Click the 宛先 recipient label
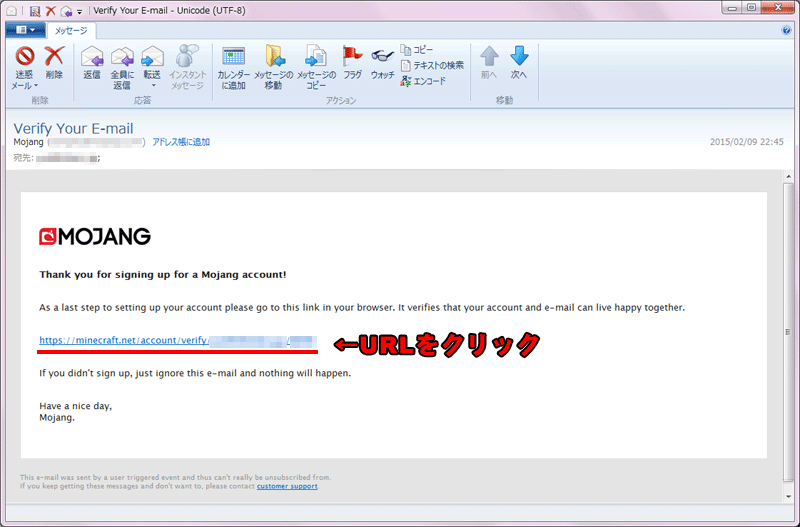The image size is (800, 527). click(x=23, y=158)
